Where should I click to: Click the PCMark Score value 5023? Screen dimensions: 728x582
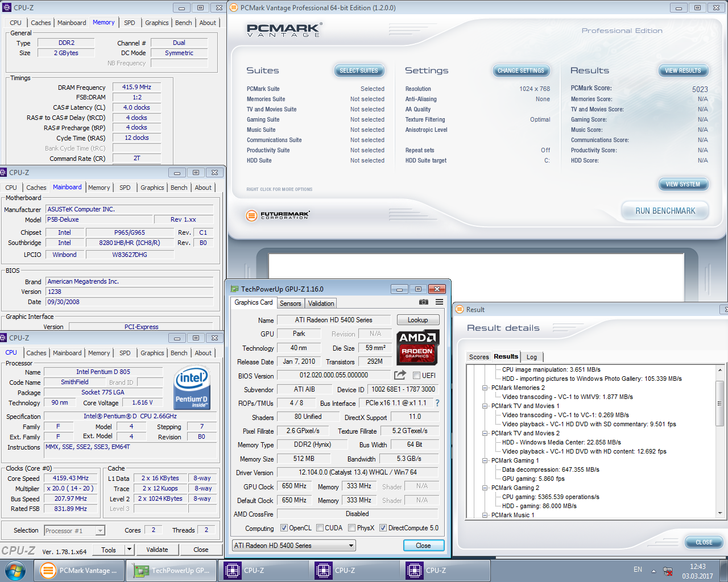700,89
